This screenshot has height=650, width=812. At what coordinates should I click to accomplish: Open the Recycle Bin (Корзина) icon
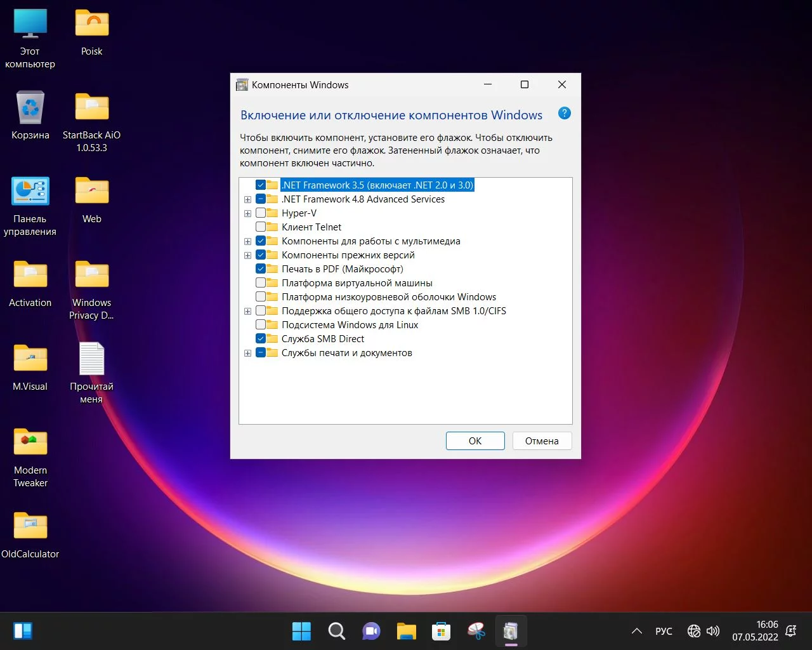(x=30, y=109)
